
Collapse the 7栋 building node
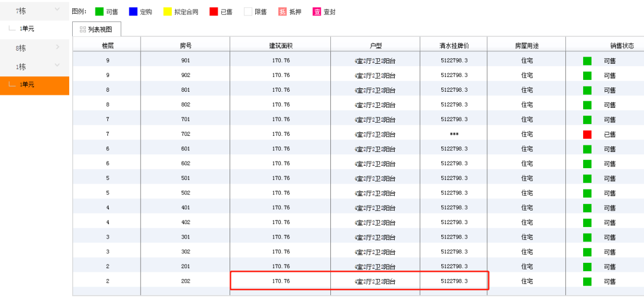click(x=57, y=10)
